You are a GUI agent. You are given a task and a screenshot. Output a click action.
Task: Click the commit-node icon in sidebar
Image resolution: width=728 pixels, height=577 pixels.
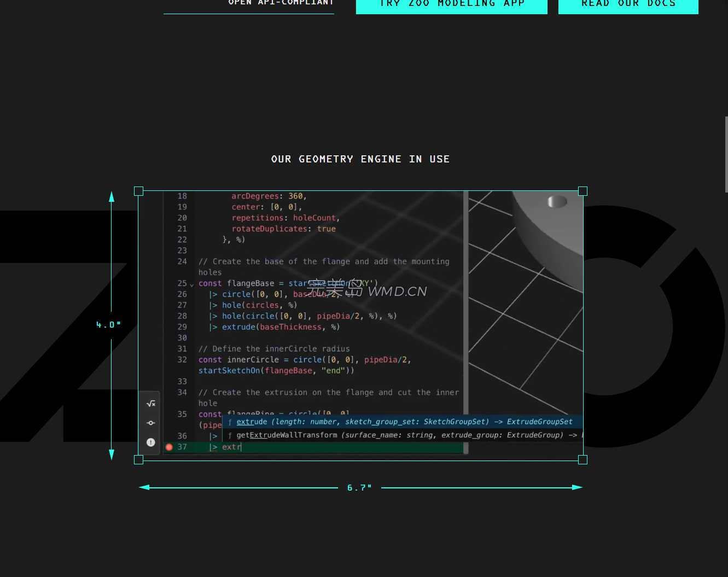click(151, 423)
